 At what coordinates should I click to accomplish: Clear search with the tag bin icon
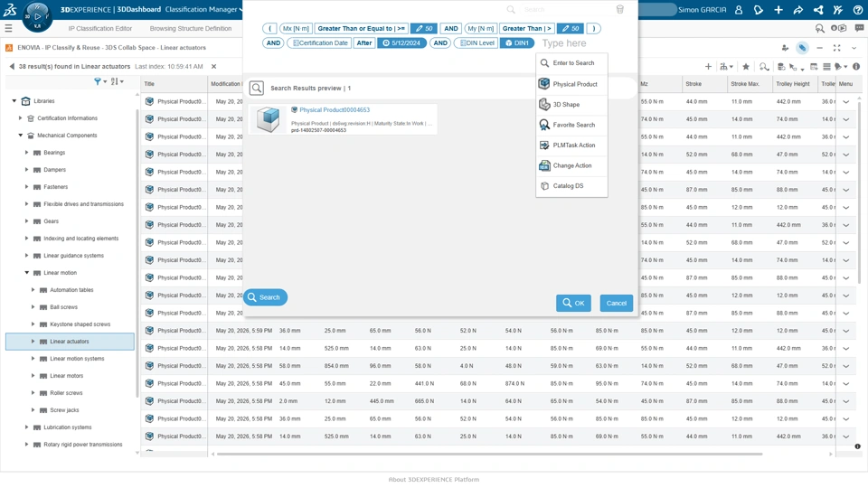[620, 9]
